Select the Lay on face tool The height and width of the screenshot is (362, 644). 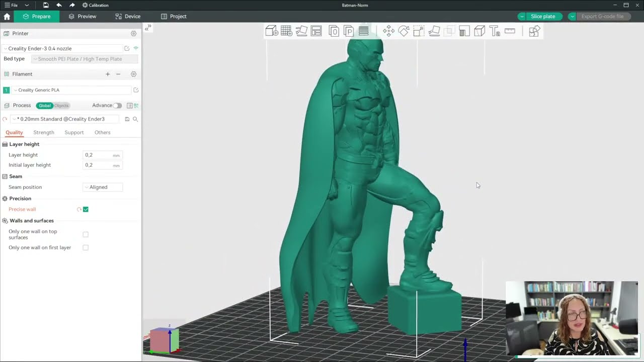pos(434,31)
